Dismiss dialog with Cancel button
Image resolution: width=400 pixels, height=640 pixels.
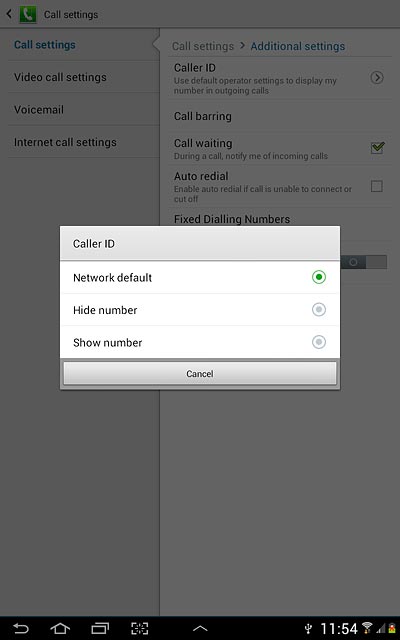click(x=200, y=373)
